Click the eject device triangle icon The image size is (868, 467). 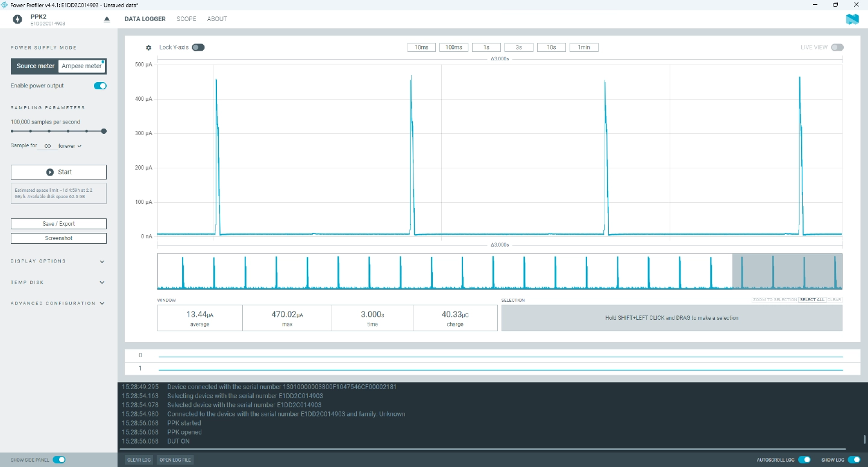pyautogui.click(x=107, y=19)
